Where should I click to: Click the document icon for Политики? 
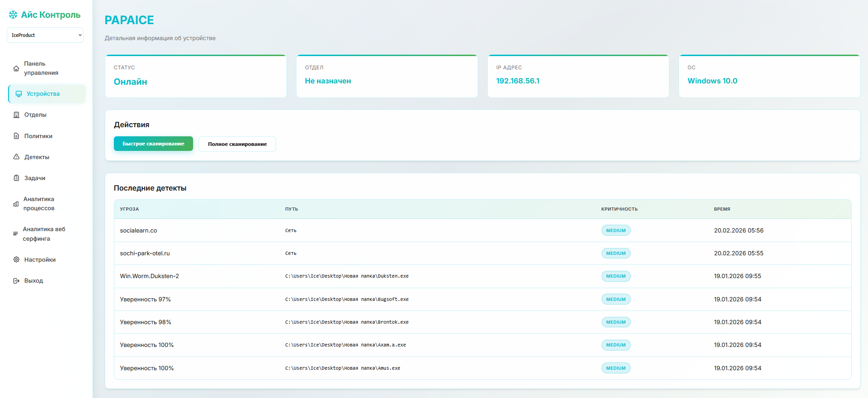[x=16, y=136]
